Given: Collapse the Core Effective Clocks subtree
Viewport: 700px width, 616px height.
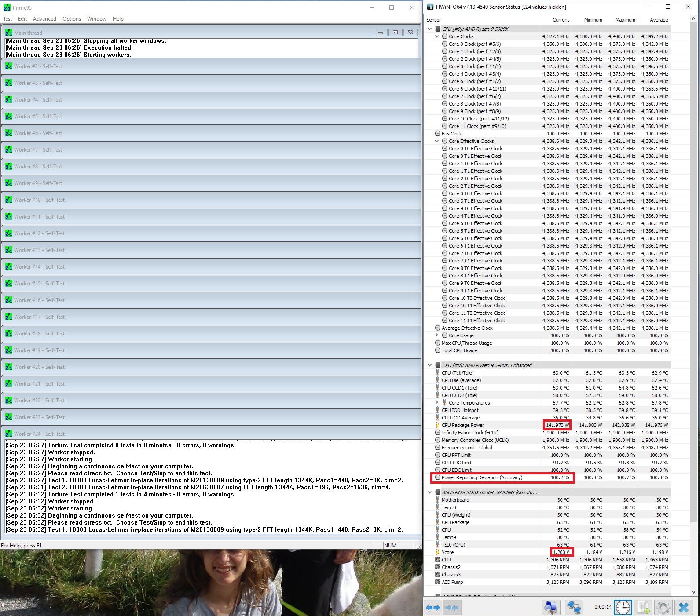Looking at the screenshot, I should click(436, 141).
